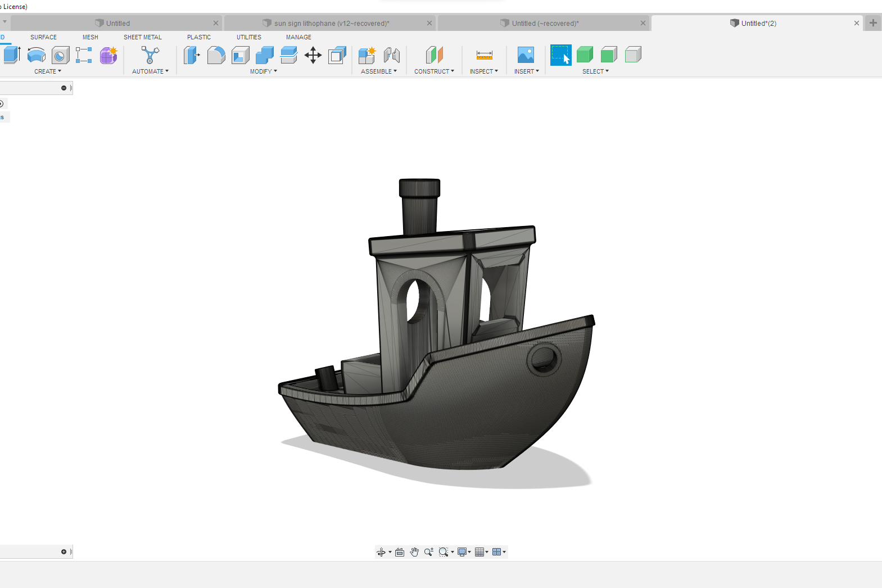This screenshot has height=588, width=882.
Task: Select the Press Pull tool
Action: [192, 55]
